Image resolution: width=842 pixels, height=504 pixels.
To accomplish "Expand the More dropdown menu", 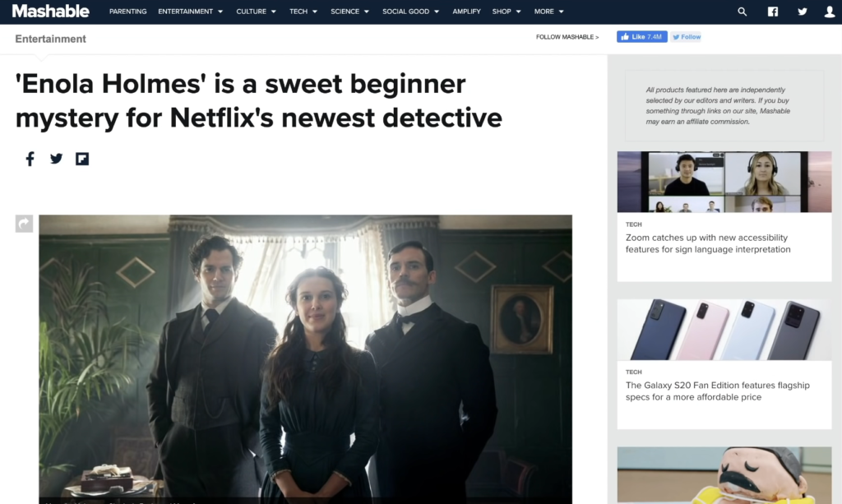I will click(548, 12).
